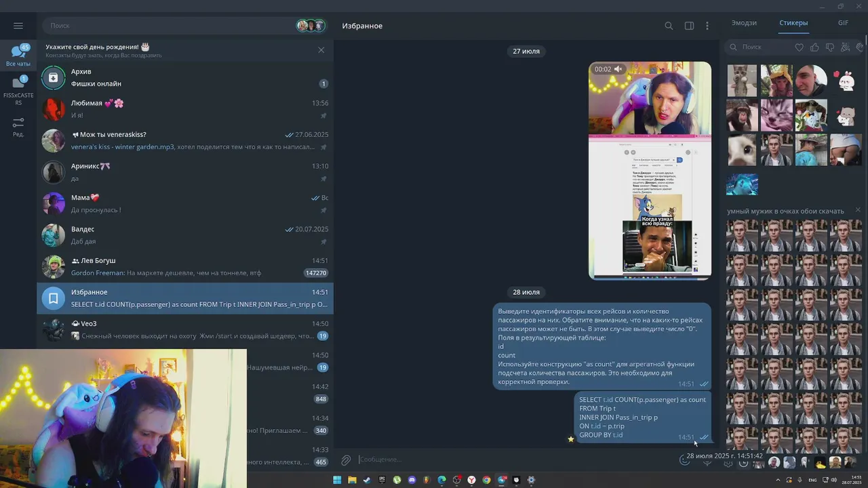The width and height of the screenshot is (868, 488).
Task: Click the Выведите идентификаторы task message
Action: coord(601,346)
